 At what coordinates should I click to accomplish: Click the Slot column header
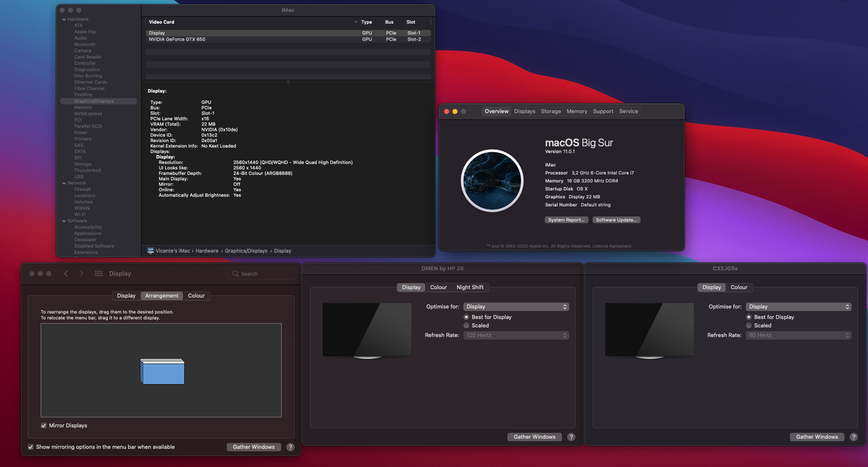click(411, 22)
